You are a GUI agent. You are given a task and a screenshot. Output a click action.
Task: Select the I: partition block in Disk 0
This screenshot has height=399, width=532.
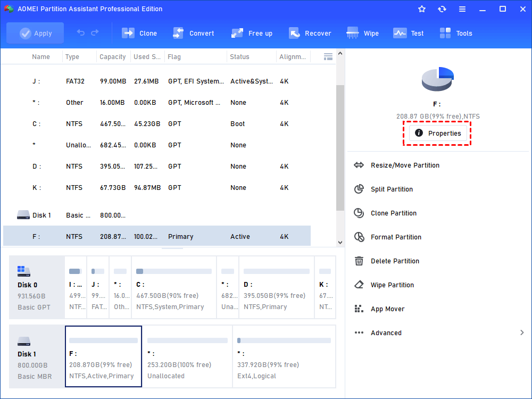(76, 287)
